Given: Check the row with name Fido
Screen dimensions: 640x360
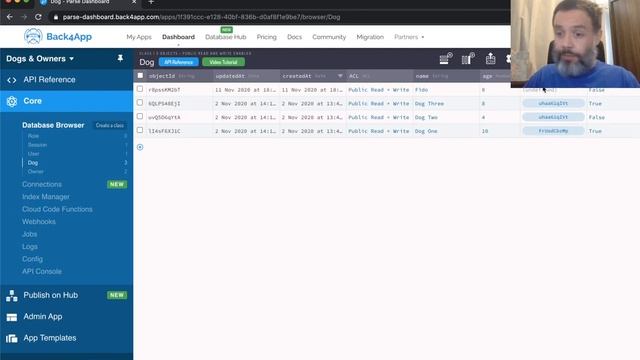Looking at the screenshot, I should click(140, 89).
